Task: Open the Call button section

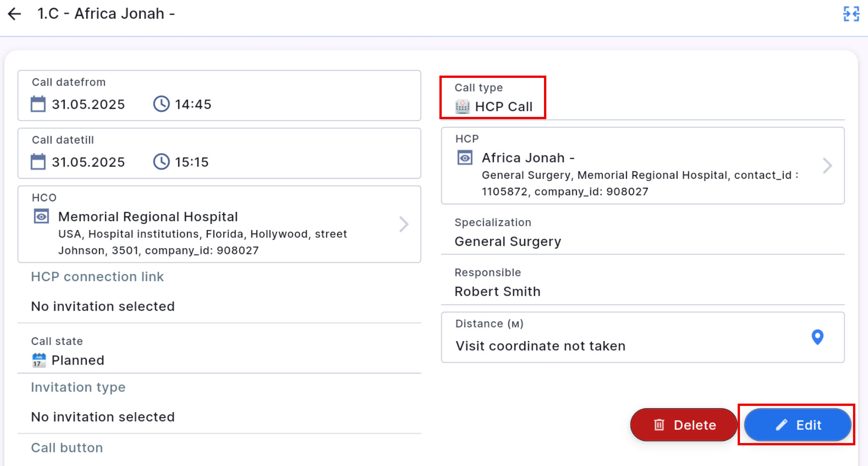Action: pos(67,448)
